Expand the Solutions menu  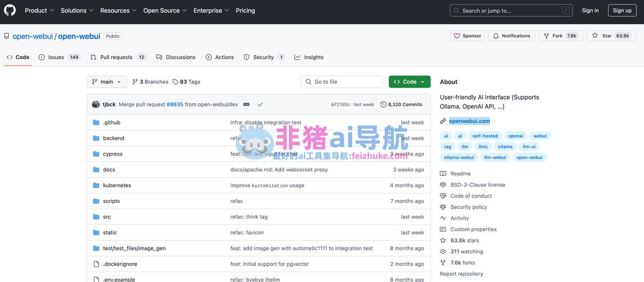point(77,11)
